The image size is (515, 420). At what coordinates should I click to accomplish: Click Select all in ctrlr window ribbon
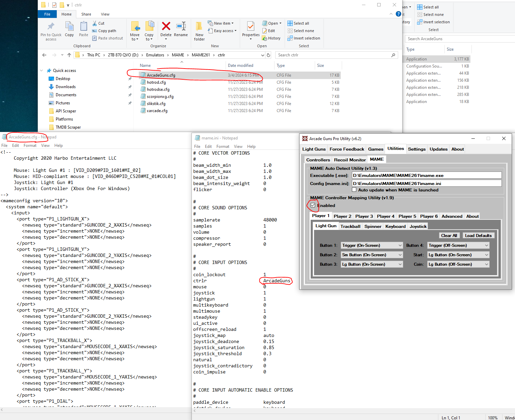click(298, 23)
